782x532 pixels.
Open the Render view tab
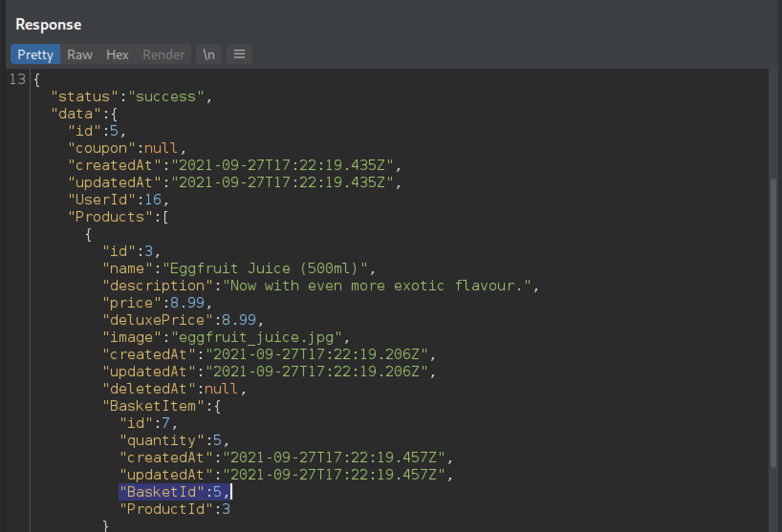[163, 54]
